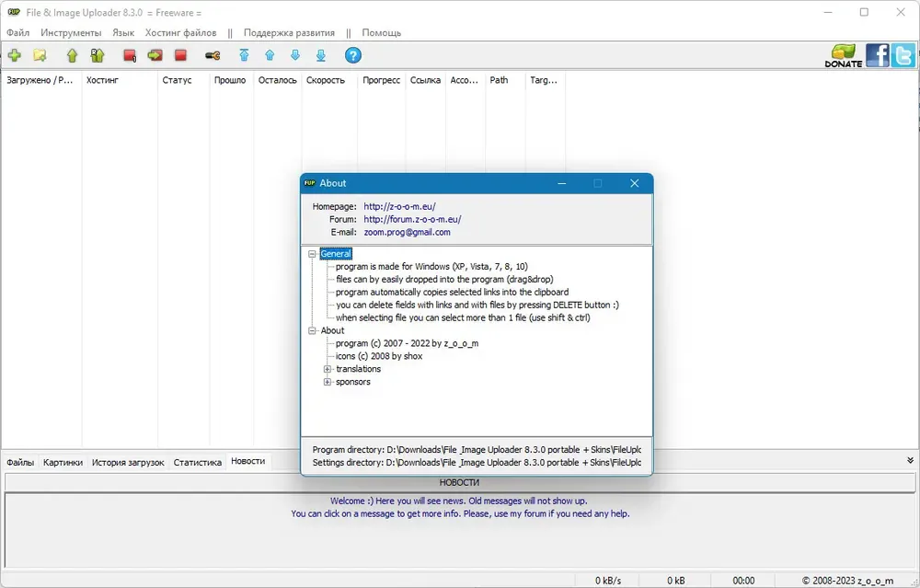
Task: Click the key accounts icon in toolbar
Action: click(x=213, y=56)
